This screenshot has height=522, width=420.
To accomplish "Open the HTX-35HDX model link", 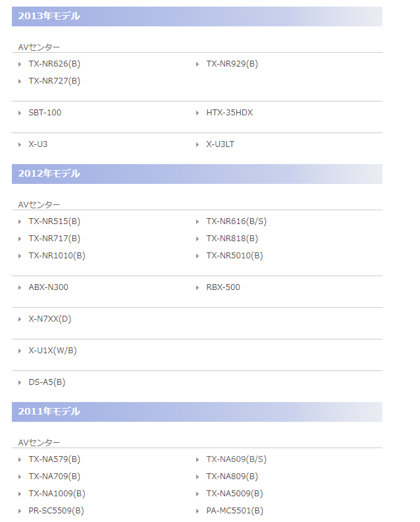I will tap(229, 113).
